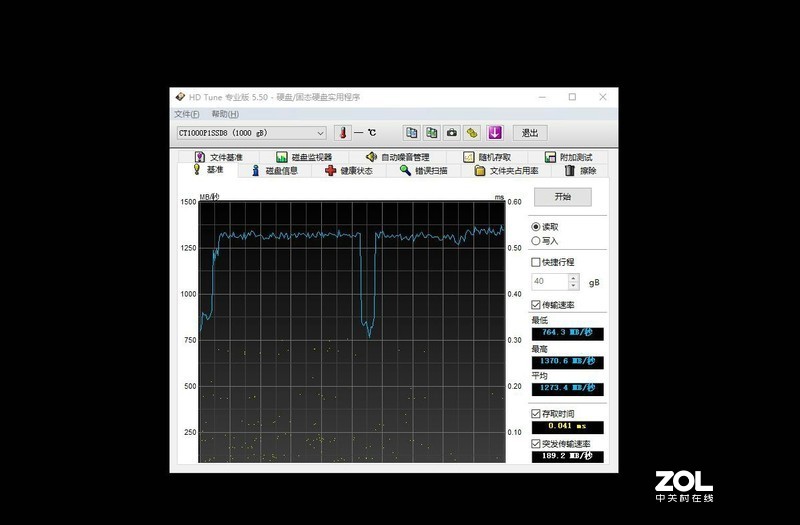Select the 写入 write radio button
This screenshot has width=800, height=525.
click(x=536, y=241)
